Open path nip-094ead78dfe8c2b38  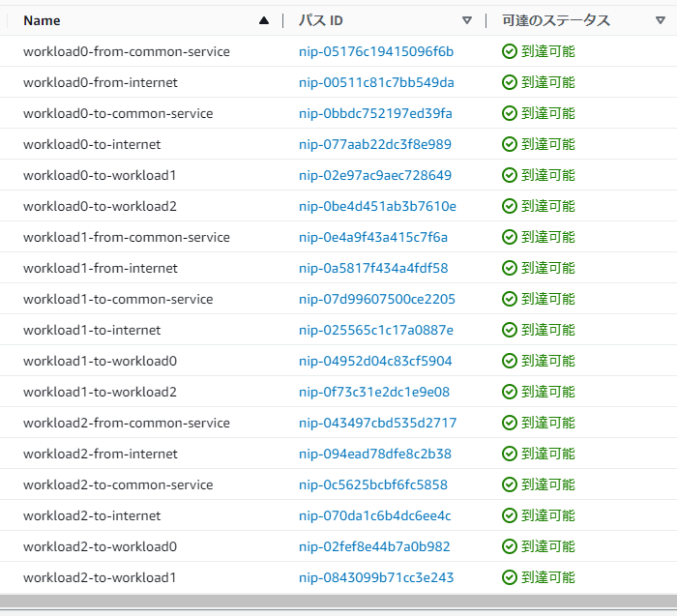coord(375,454)
